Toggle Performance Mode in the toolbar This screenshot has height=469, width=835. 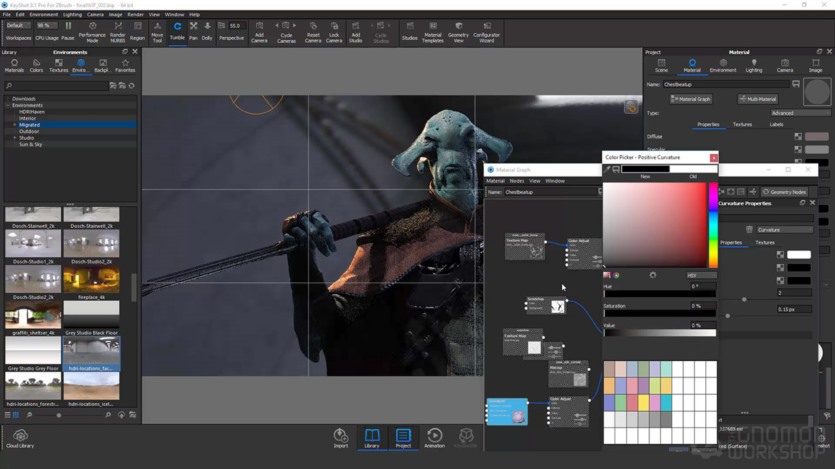(x=92, y=31)
